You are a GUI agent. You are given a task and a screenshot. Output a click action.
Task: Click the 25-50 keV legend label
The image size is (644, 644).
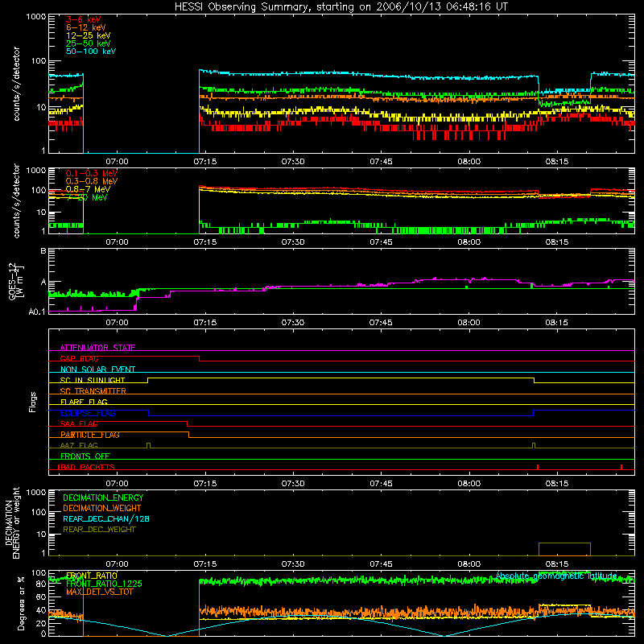point(89,43)
